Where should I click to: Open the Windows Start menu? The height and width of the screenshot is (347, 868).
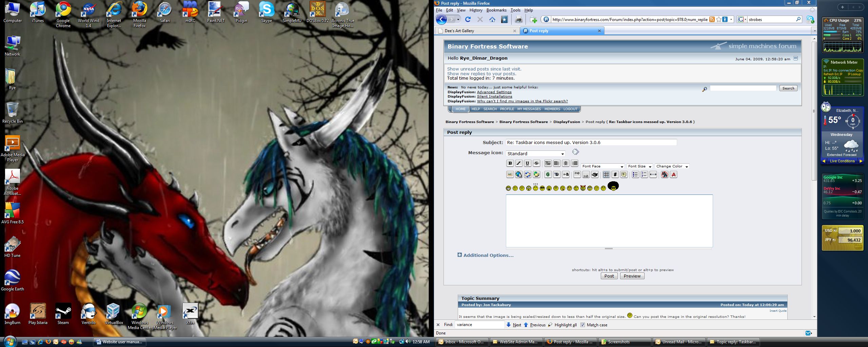9,341
